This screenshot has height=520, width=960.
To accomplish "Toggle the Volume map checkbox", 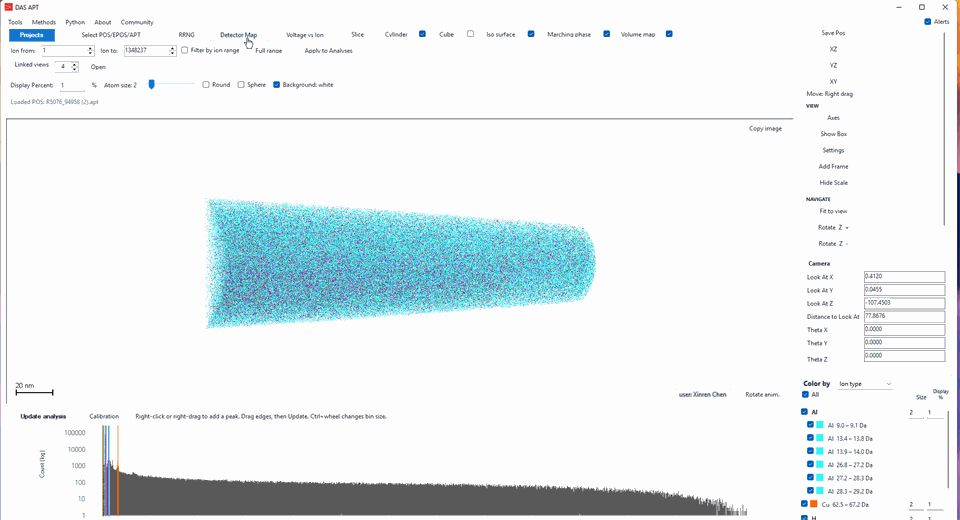I will click(x=669, y=34).
